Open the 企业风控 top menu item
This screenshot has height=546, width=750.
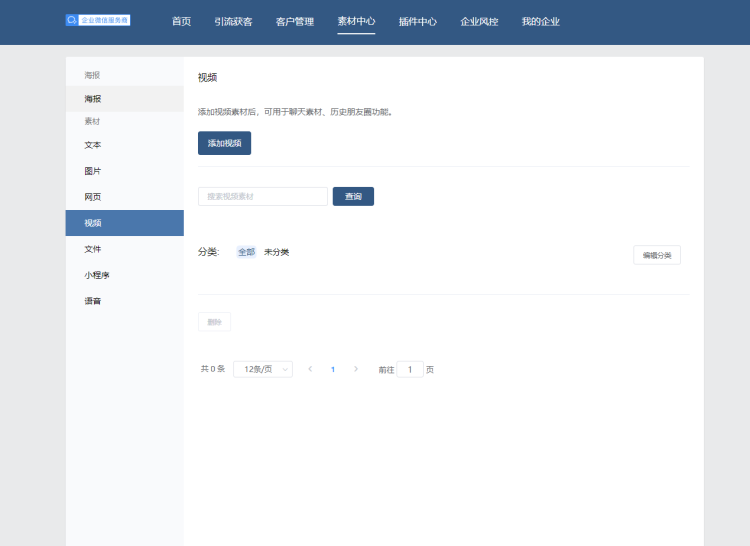pos(479,21)
